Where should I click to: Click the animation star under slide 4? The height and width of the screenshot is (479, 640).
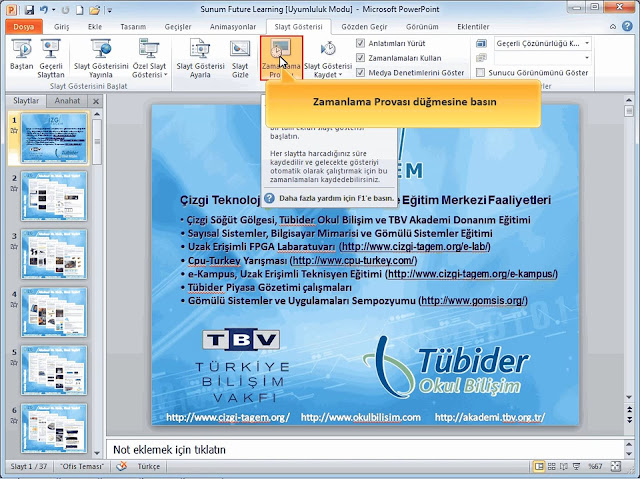click(x=14, y=304)
